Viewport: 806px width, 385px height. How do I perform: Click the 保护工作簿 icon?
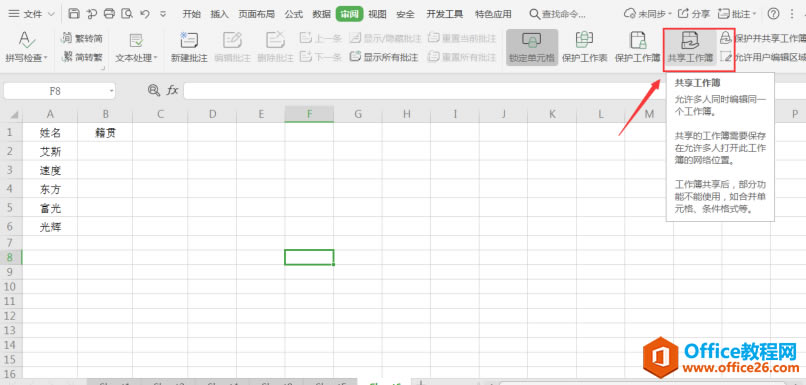[638, 40]
